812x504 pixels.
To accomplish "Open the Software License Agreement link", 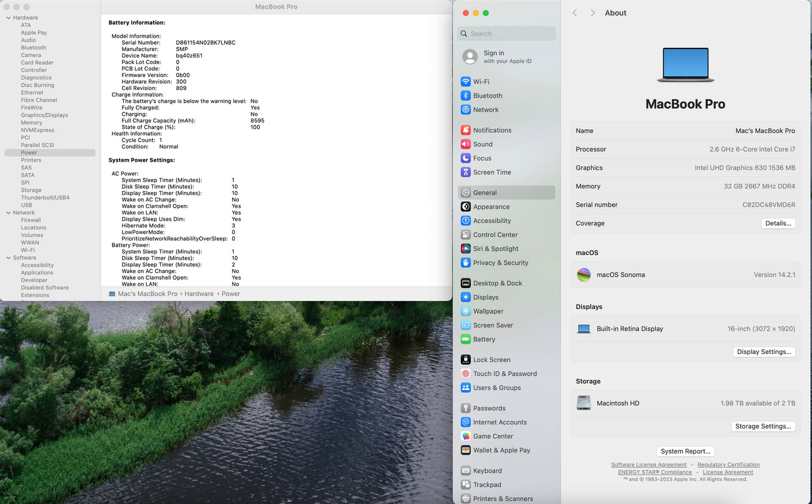I will [648, 465].
